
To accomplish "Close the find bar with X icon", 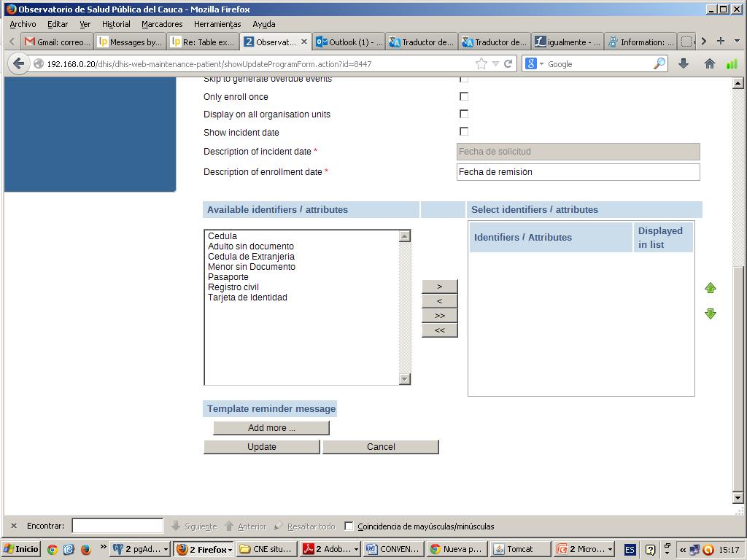I will [13, 526].
